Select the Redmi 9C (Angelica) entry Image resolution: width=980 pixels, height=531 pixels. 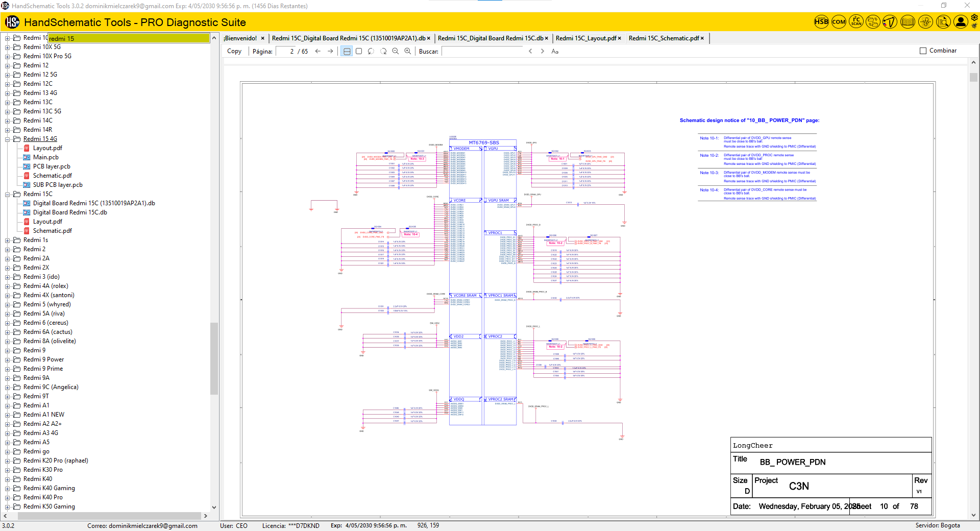[51, 387]
